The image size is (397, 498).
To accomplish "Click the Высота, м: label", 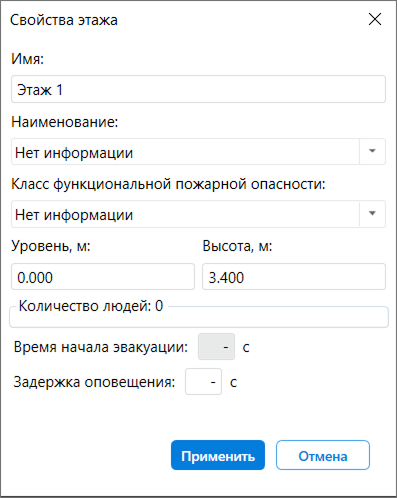I will (x=237, y=246).
